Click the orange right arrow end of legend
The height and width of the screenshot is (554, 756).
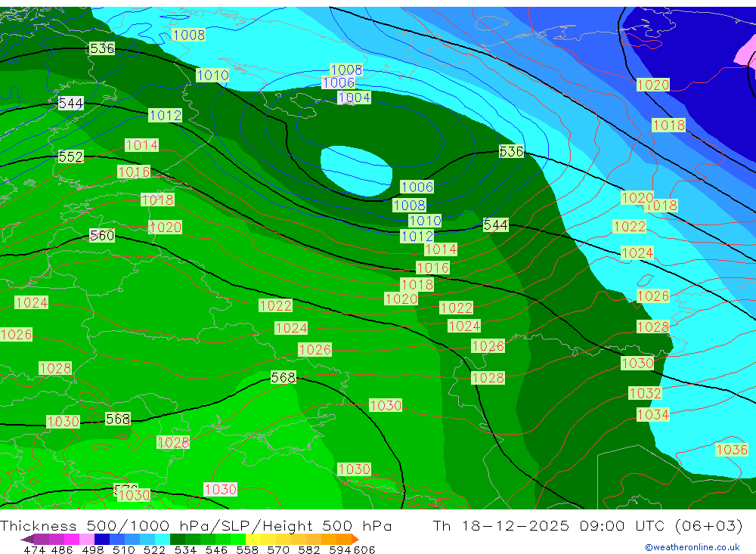pyautogui.click(x=355, y=539)
